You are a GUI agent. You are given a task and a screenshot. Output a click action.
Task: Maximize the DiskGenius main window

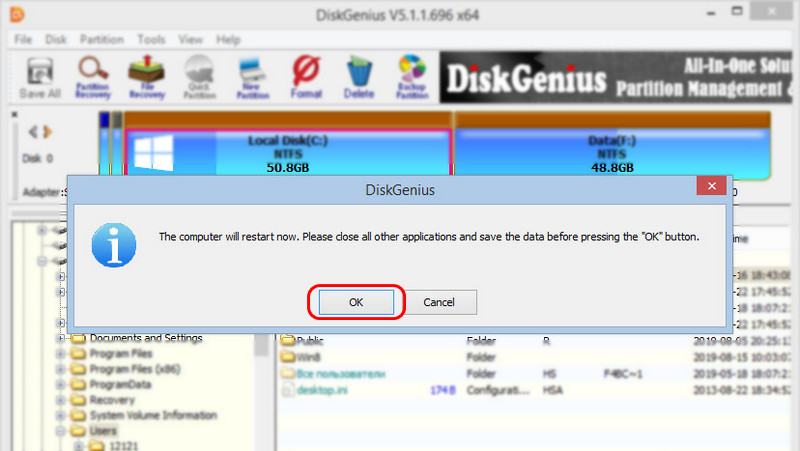737,11
